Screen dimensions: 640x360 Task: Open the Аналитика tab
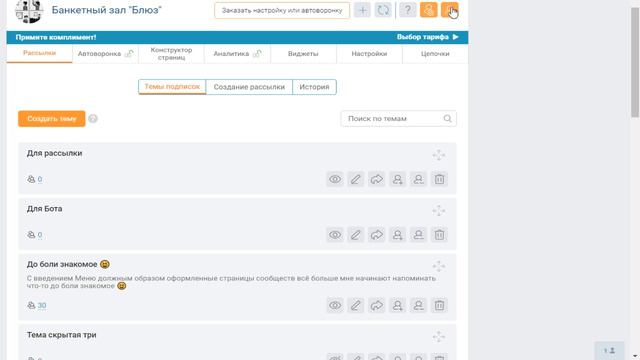(237, 53)
